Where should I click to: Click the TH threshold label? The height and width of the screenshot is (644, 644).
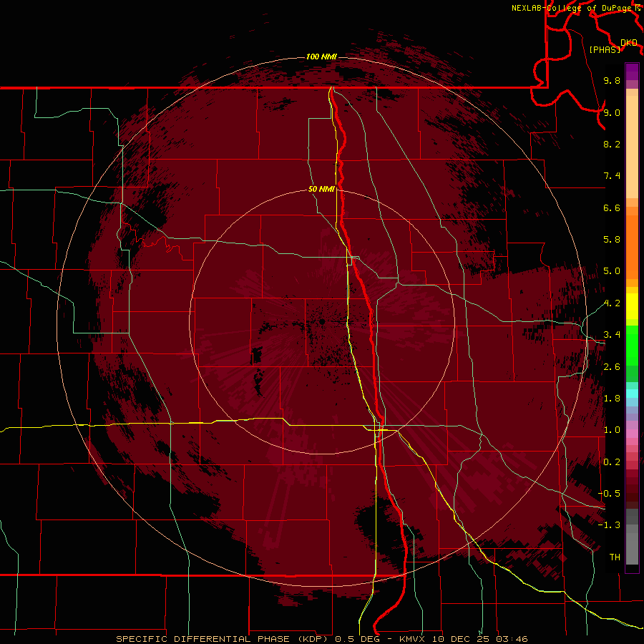615,557
